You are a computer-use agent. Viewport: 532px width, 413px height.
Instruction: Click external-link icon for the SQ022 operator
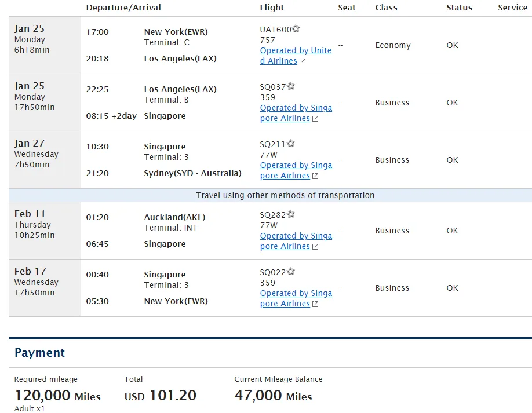pos(315,304)
